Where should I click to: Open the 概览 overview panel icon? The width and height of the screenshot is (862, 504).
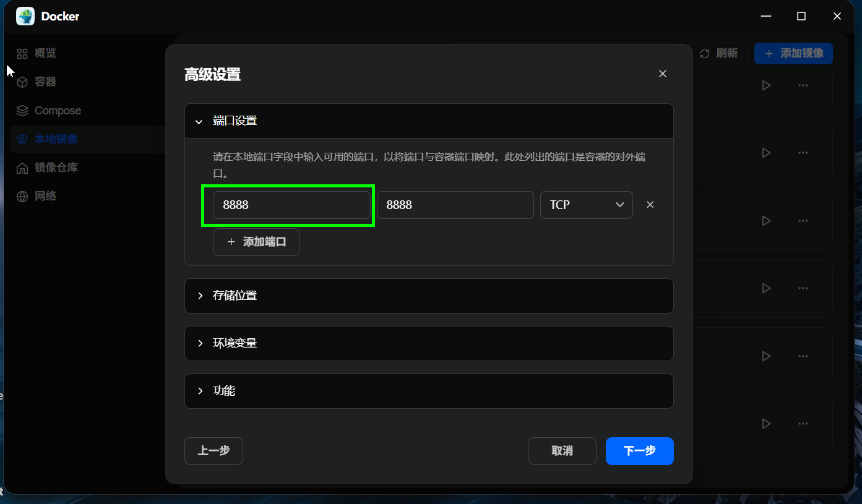coord(22,53)
